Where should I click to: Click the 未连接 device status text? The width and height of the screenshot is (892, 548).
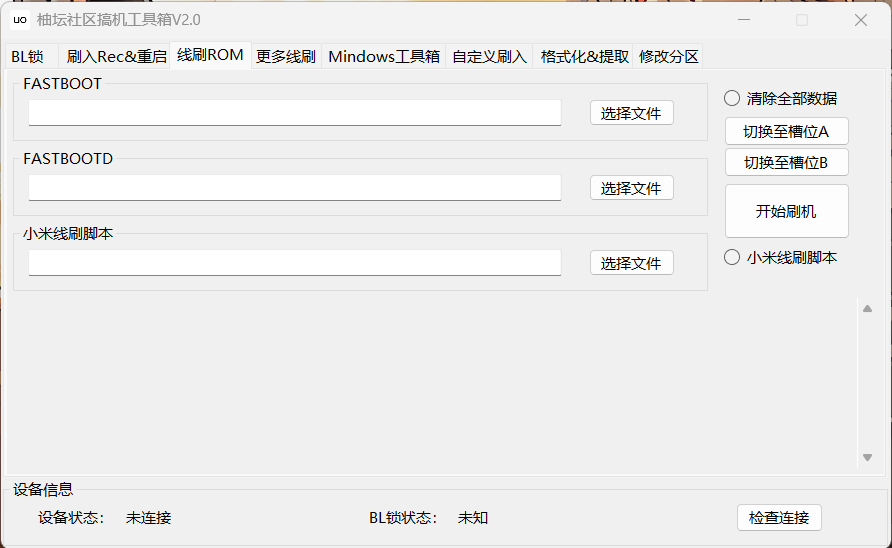coord(148,518)
